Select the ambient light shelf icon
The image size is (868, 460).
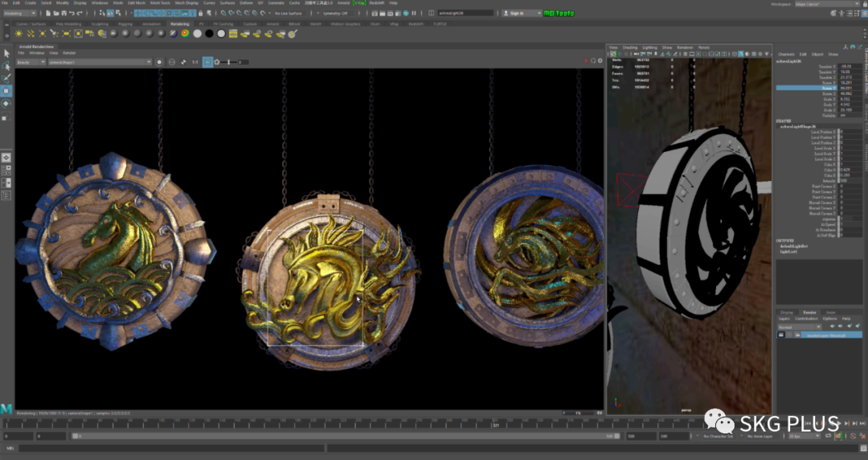tap(18, 34)
